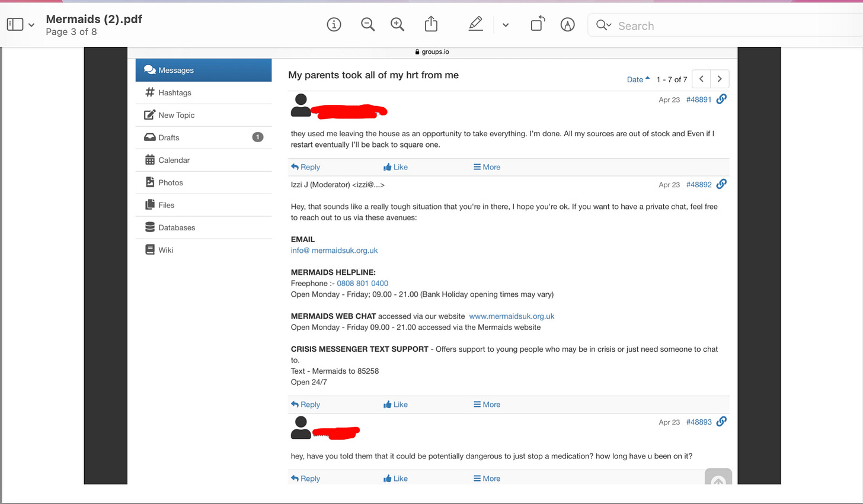Screen dimensions: 863x504
Task: Reply to message #48893
Action: click(x=306, y=479)
